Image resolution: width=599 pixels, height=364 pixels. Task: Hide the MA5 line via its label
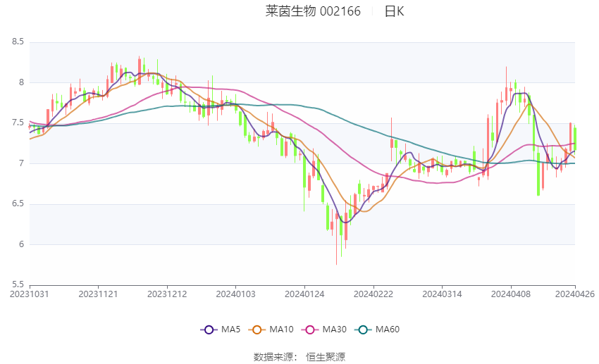point(230,330)
